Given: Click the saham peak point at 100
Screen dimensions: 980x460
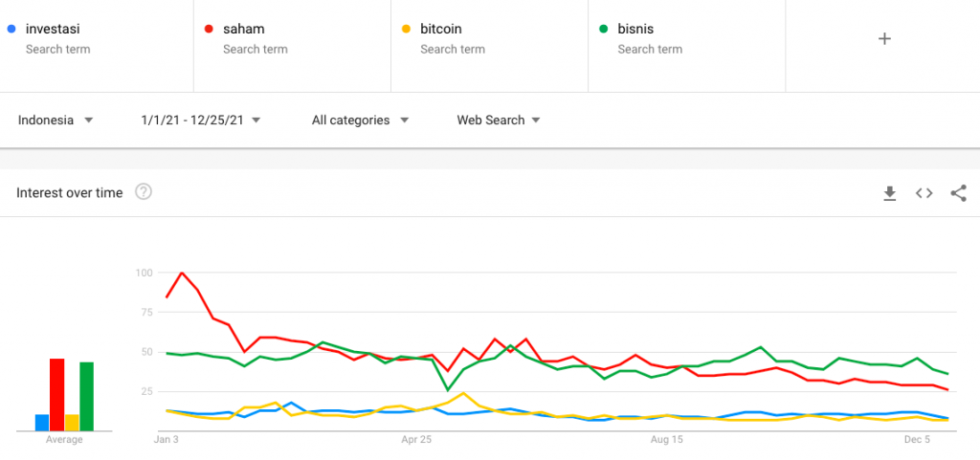Looking at the screenshot, I should pyautogui.click(x=182, y=274).
